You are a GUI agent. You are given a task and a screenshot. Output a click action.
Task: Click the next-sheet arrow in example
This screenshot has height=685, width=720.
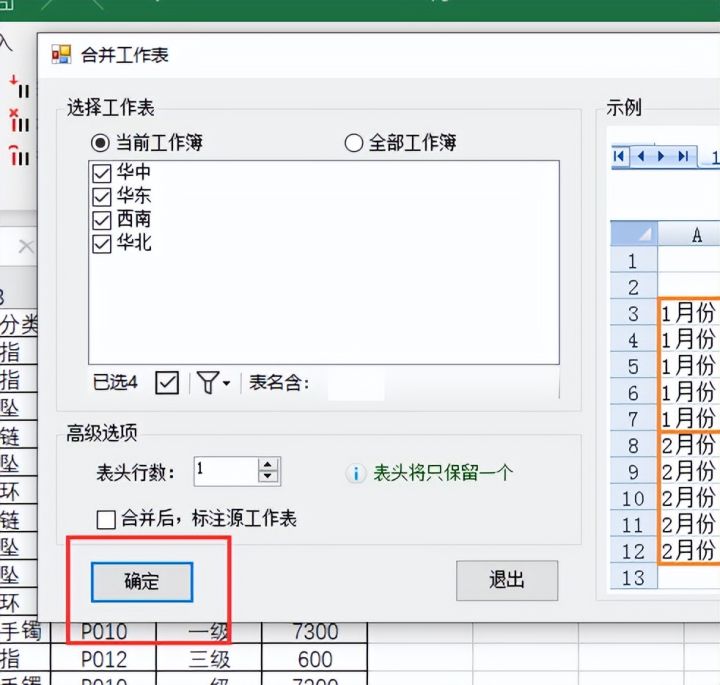coord(661,157)
